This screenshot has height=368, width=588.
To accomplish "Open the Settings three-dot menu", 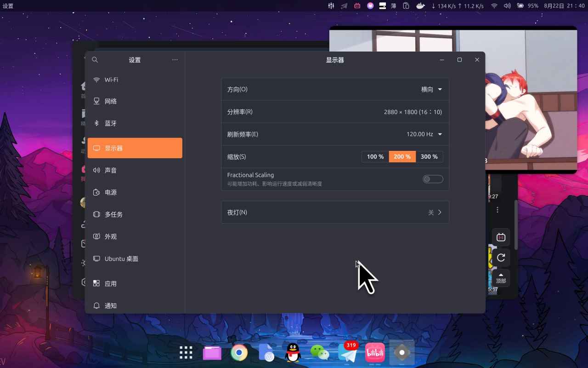I will 175,60.
